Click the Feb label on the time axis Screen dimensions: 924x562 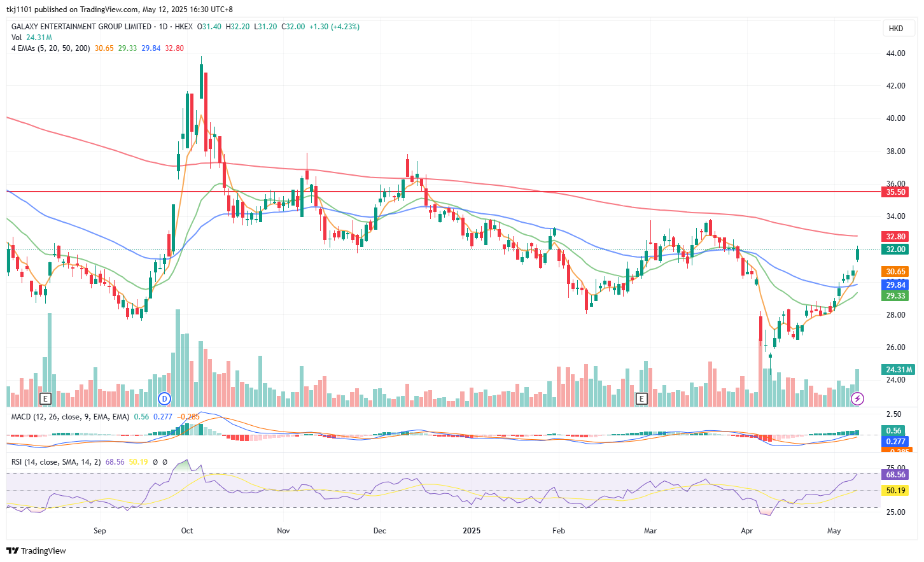point(559,531)
